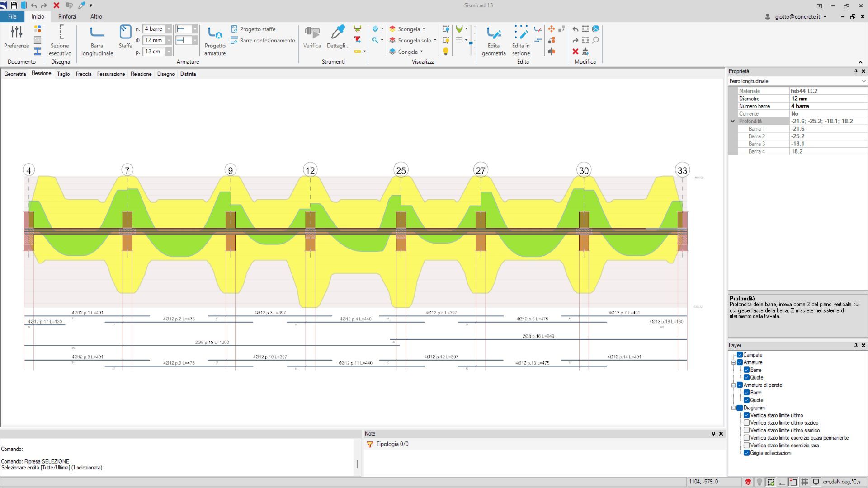Select the Barra longitudinale tool
This screenshot has height=488, width=868.
tap(97, 41)
